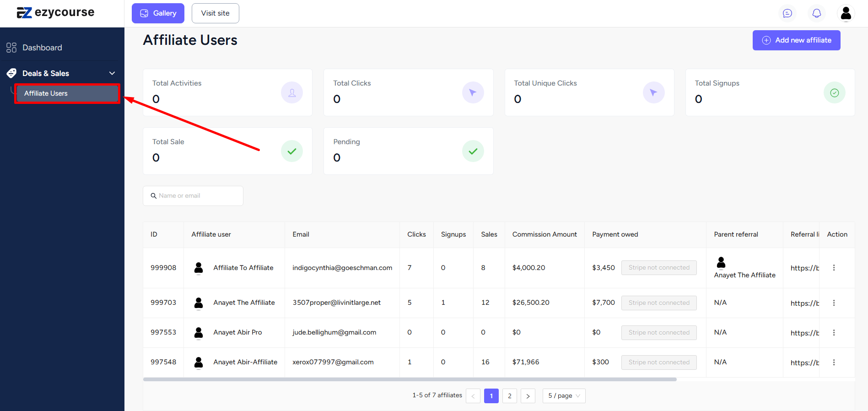Click the ezycourse logo

(55, 13)
